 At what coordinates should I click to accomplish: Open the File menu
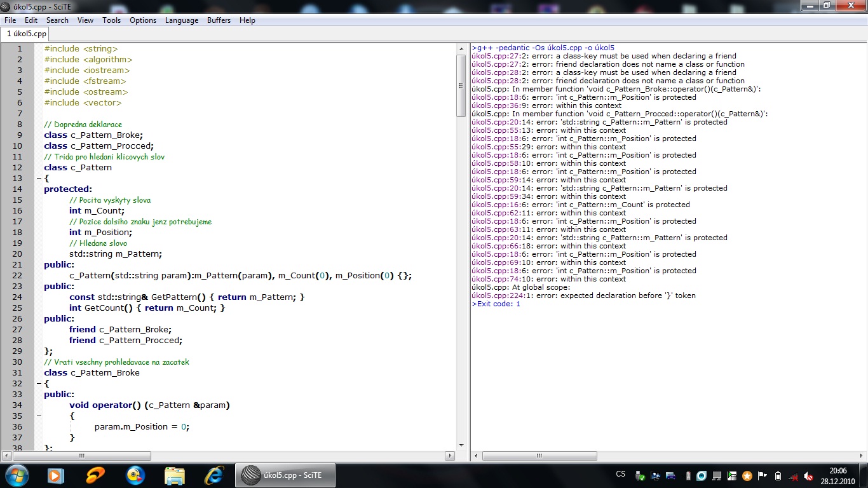pos(10,20)
